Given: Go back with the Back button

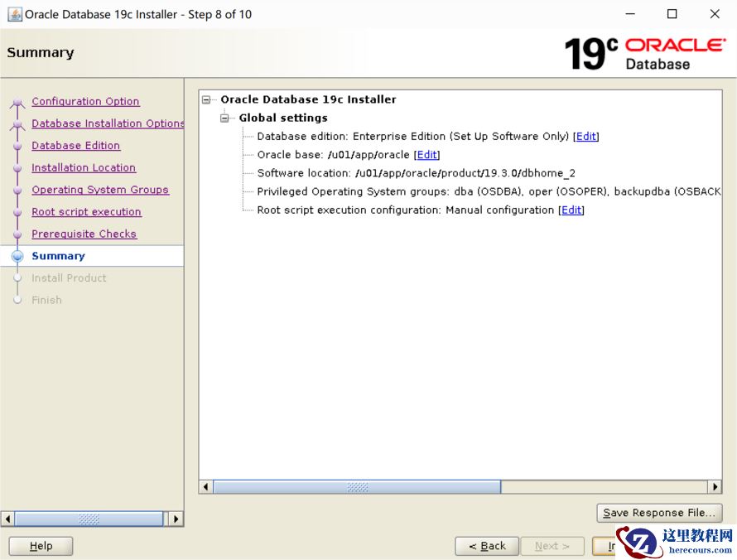Looking at the screenshot, I should [487, 546].
